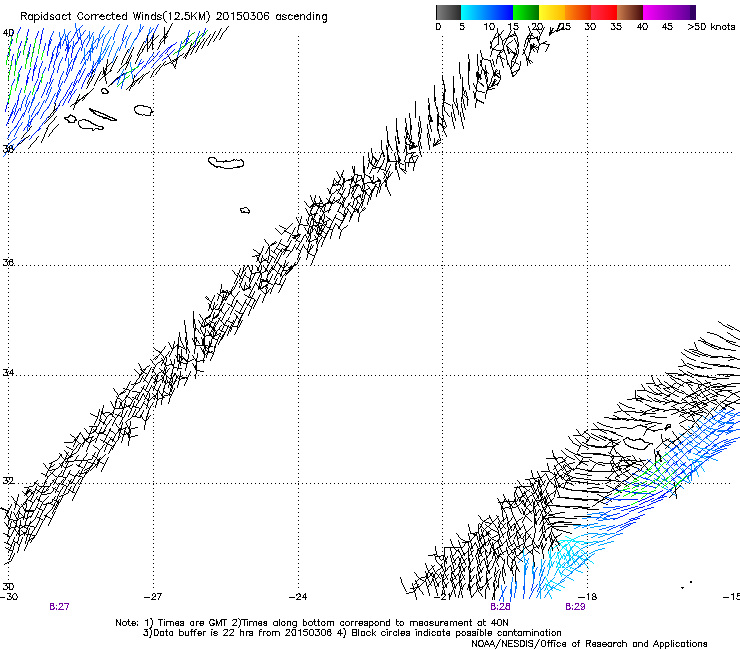Image resolution: width=740 pixels, height=650 pixels.
Task: Click the cyan-blue 5-15 knots color segment
Action: 487,12
